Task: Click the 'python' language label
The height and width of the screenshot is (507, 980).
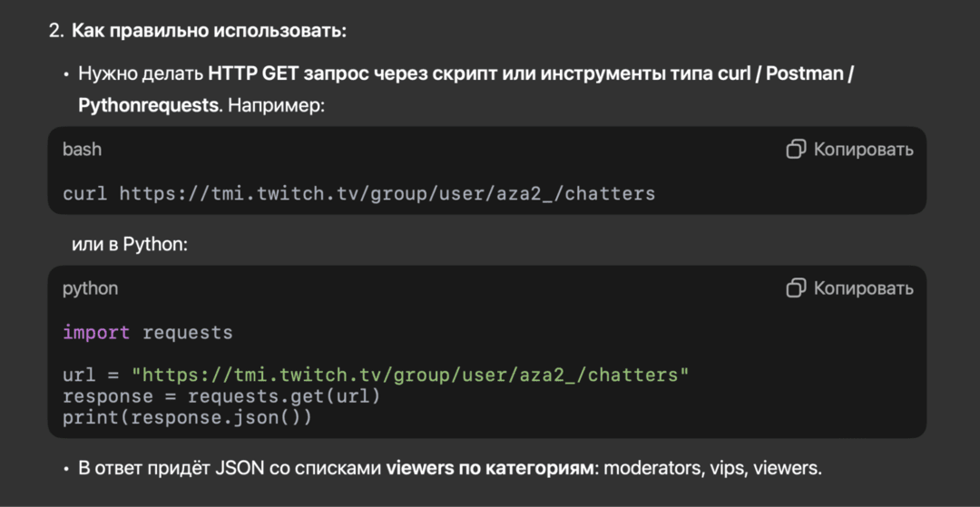Action: click(x=90, y=288)
